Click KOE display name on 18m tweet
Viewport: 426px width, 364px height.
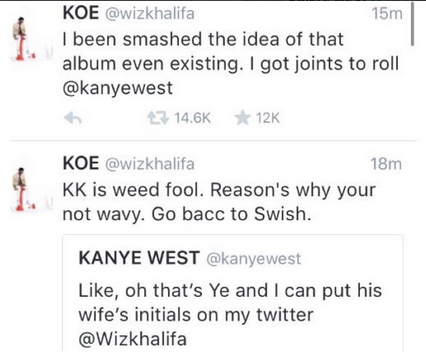click(81, 164)
